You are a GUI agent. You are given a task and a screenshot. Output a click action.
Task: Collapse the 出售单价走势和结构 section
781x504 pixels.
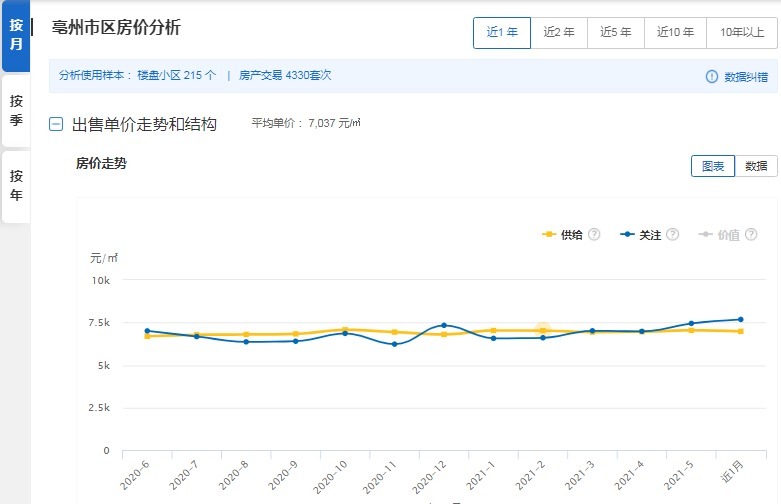coord(56,124)
